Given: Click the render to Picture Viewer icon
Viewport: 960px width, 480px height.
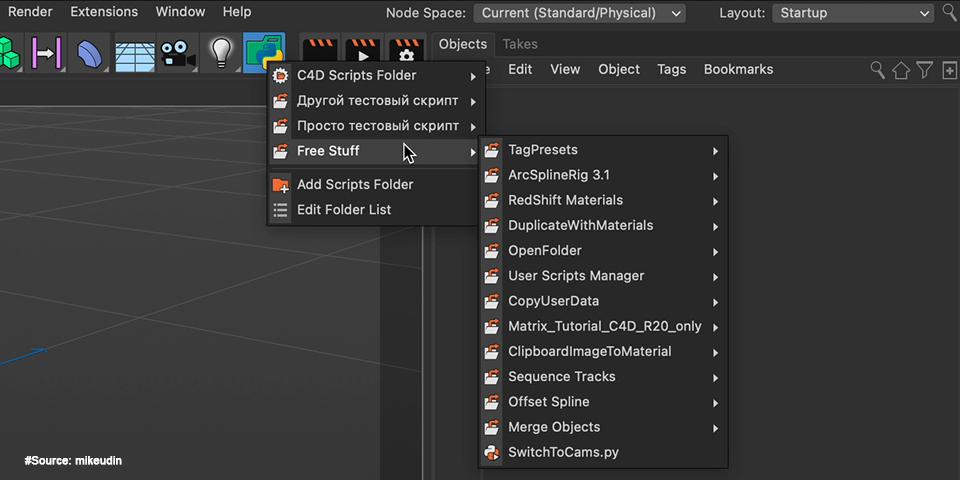Looking at the screenshot, I should coord(363,50).
